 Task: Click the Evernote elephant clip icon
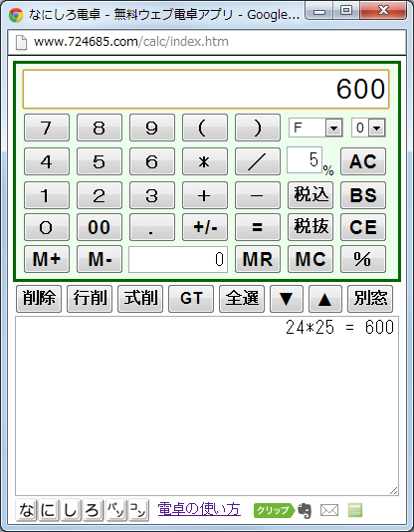click(305, 510)
